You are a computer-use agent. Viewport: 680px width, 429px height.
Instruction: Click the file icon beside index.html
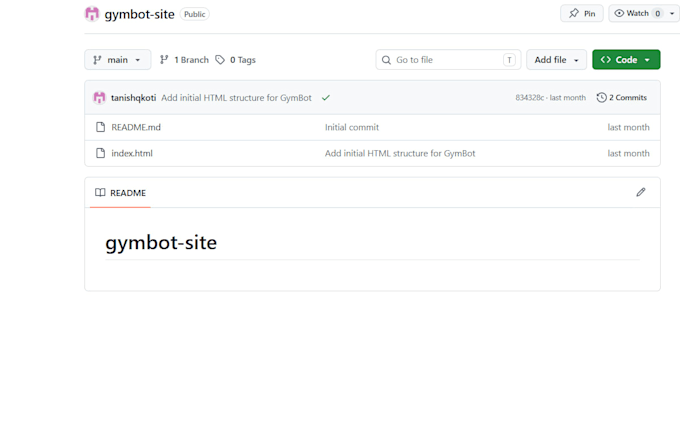pyautogui.click(x=101, y=153)
